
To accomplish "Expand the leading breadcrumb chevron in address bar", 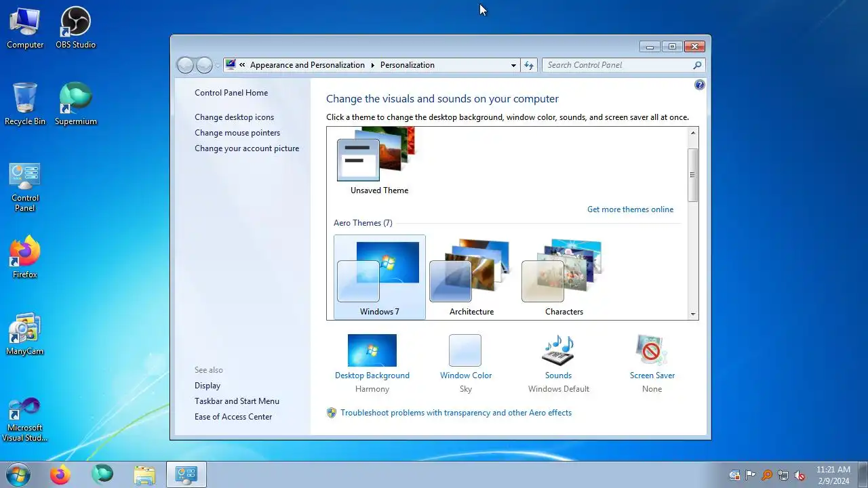I will (x=242, y=65).
